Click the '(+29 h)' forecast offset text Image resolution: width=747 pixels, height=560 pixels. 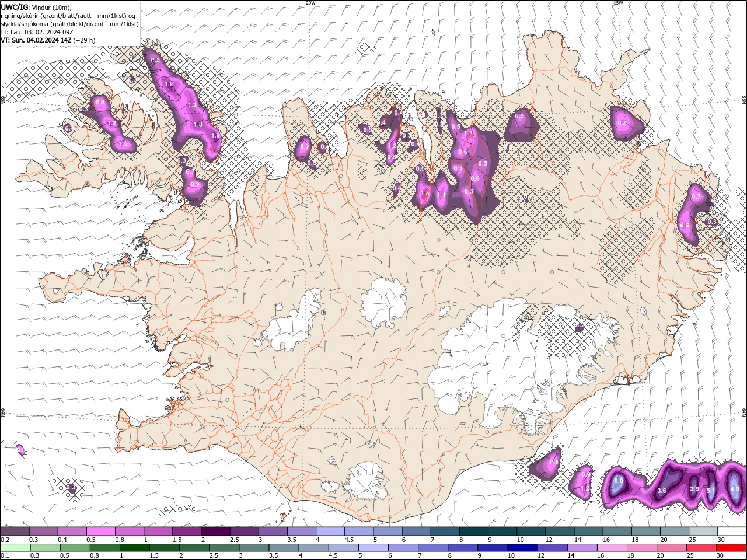click(85, 40)
